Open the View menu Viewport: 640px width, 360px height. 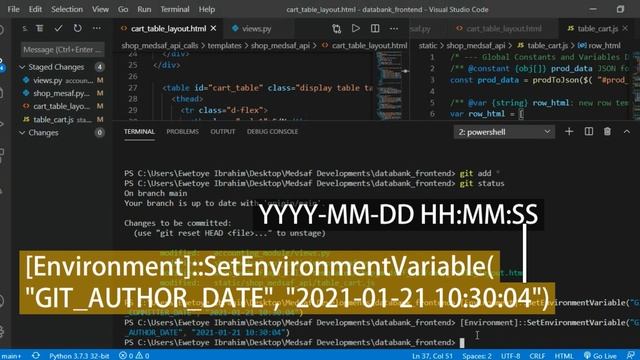click(100, 9)
